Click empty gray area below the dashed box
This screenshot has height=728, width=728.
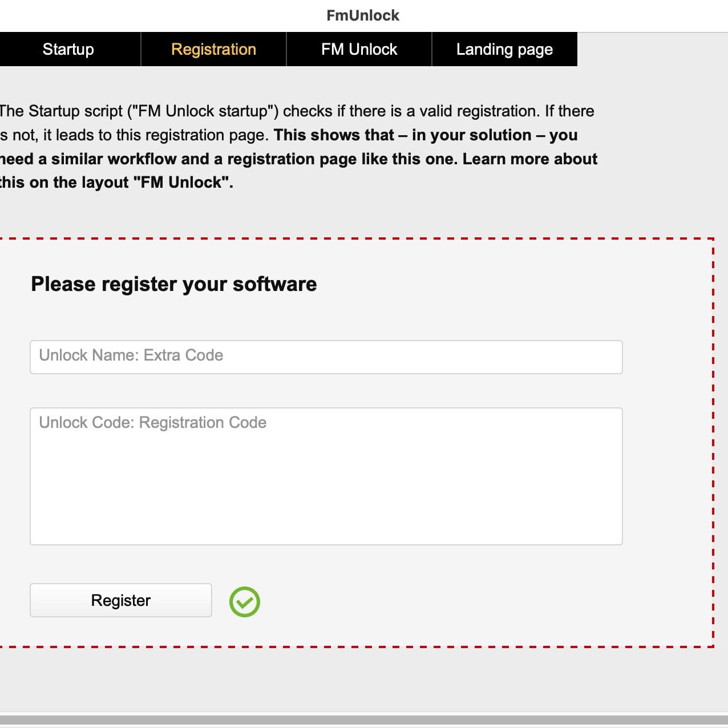[364, 679]
